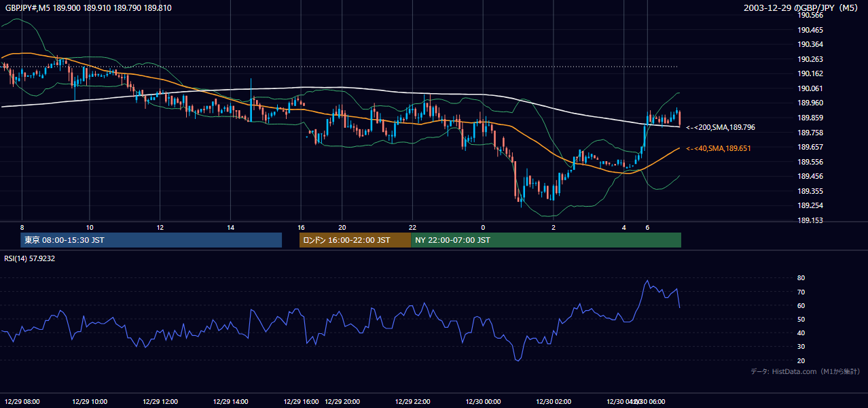
Task: Click the hour 20 tick under price chart
Action: coord(343,227)
